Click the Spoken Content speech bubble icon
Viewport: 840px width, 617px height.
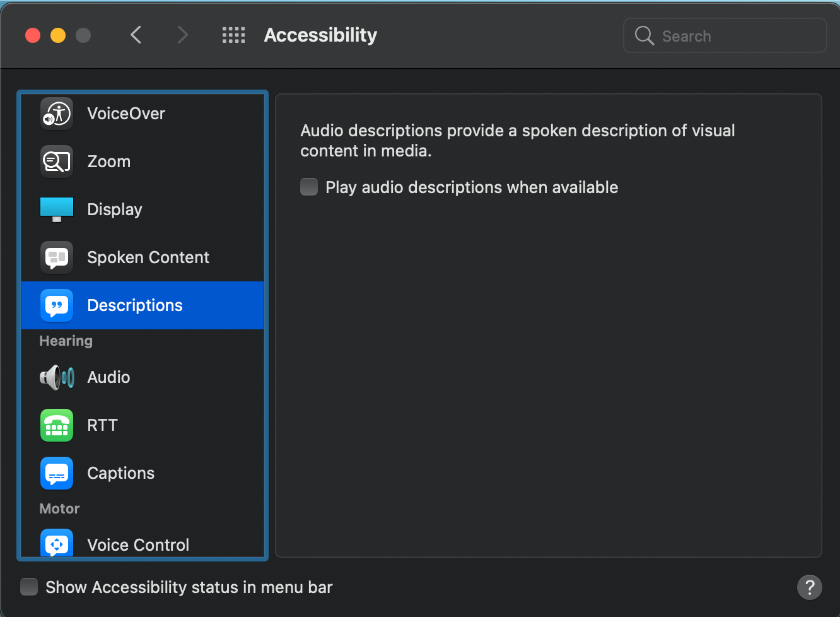(x=57, y=257)
